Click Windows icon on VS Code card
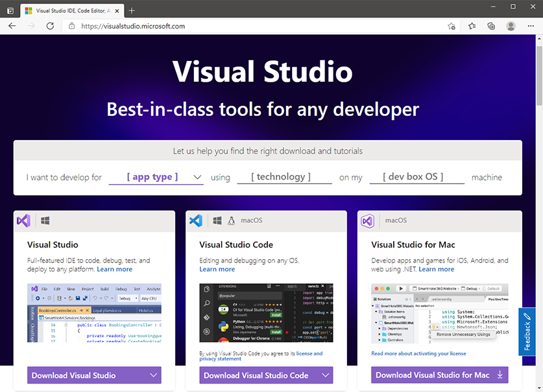This screenshot has height=392, width=543. click(x=217, y=220)
